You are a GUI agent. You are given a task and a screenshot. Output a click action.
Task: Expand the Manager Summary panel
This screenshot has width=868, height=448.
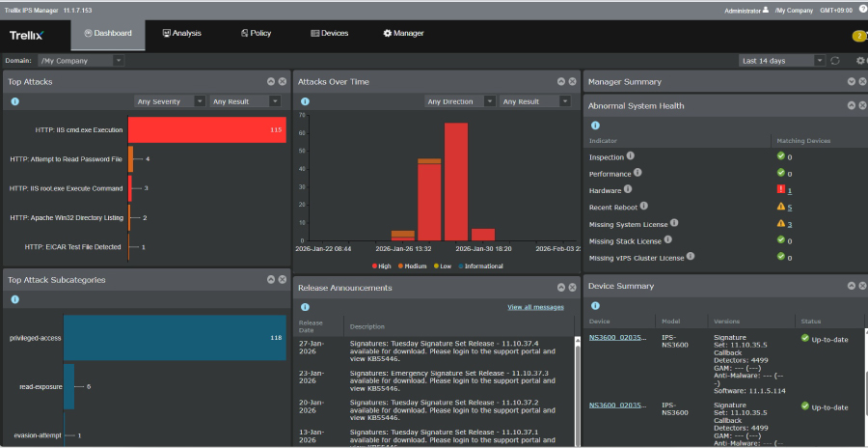click(852, 81)
